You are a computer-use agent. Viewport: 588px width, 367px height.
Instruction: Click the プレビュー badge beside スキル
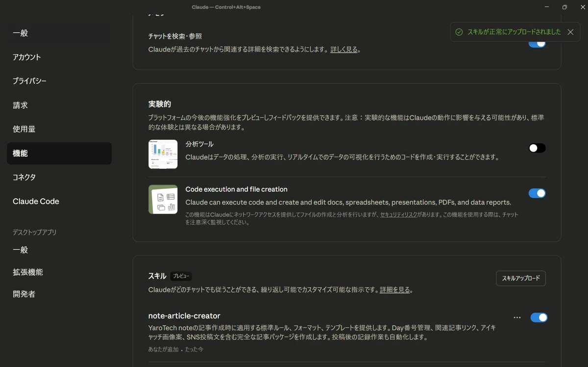coord(181,276)
